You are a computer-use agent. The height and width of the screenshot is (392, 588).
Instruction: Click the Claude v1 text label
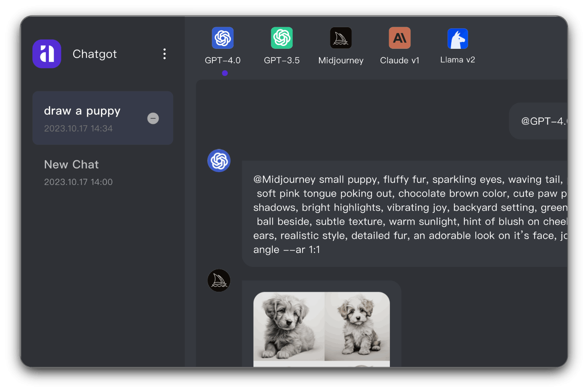(x=399, y=61)
